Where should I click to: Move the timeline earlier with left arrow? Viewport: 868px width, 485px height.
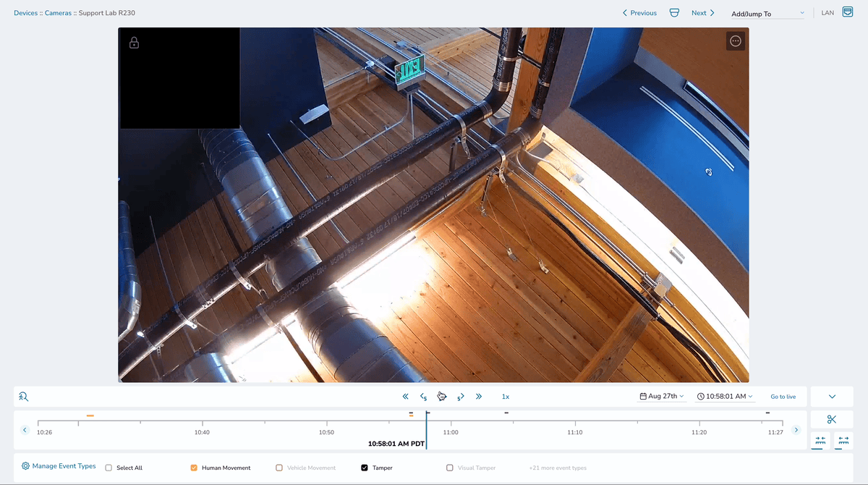25,430
